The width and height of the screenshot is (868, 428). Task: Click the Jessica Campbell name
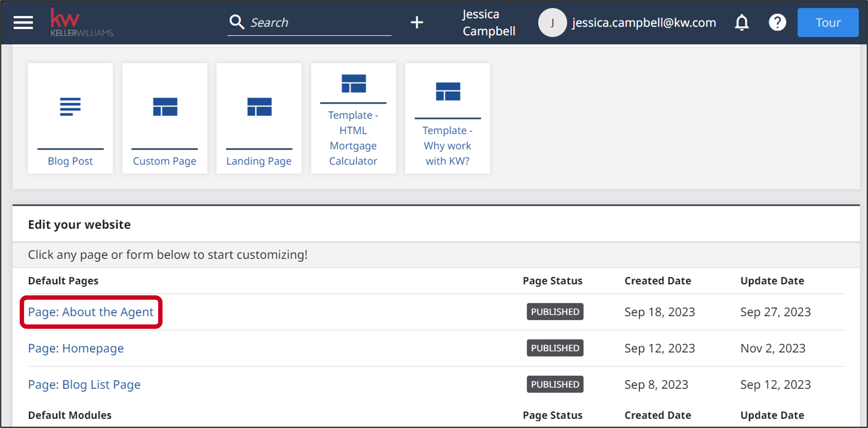point(489,23)
